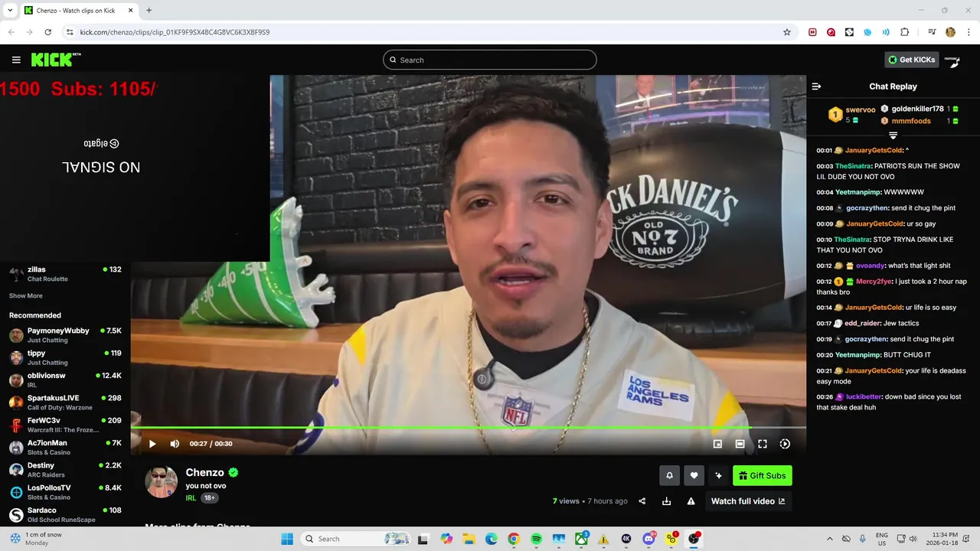Open Destiny recommended channel
Screen dimensions: 980x551
(65, 470)
